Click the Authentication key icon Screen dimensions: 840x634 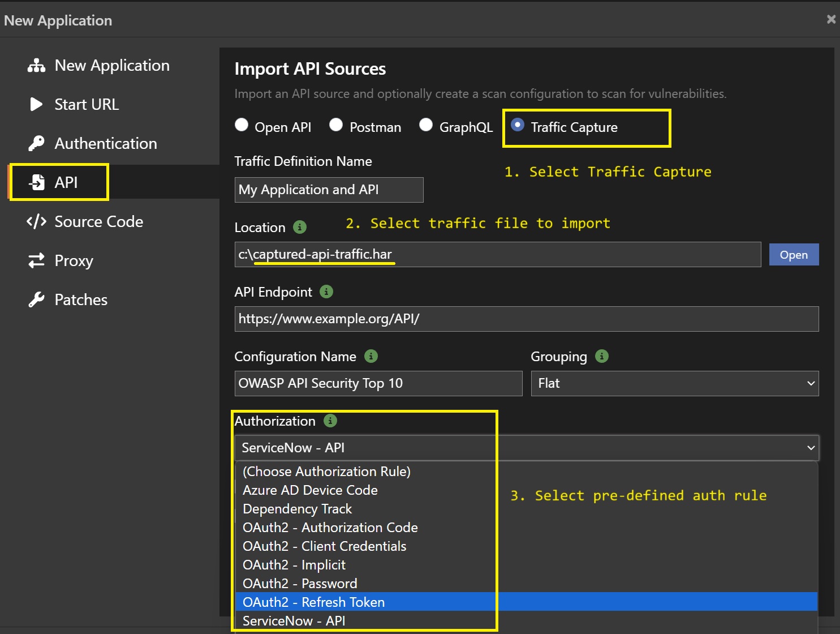[x=36, y=144]
